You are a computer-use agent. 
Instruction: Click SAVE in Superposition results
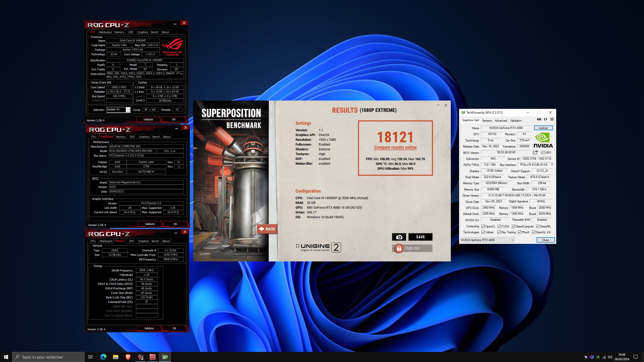click(420, 237)
